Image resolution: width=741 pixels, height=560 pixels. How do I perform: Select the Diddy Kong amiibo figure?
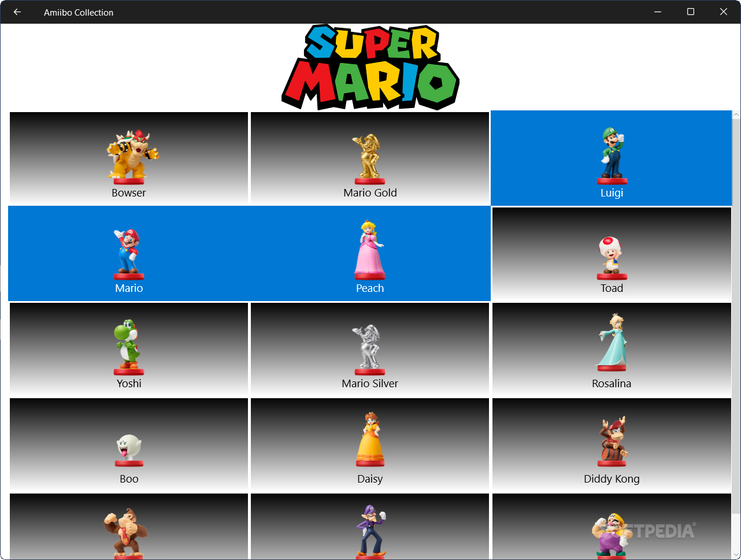click(x=612, y=444)
